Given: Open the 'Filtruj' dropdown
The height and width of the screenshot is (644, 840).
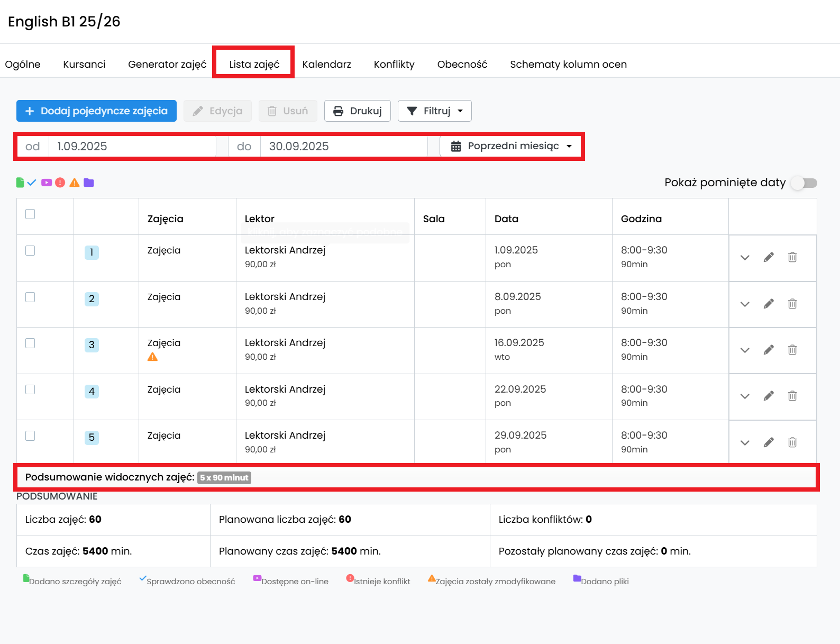Looking at the screenshot, I should 434,111.
